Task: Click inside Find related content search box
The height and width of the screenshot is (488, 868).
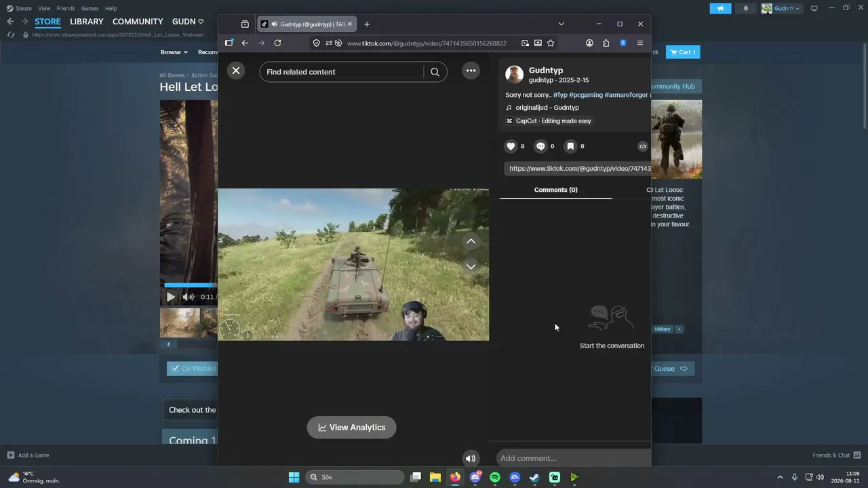Action: pos(342,72)
